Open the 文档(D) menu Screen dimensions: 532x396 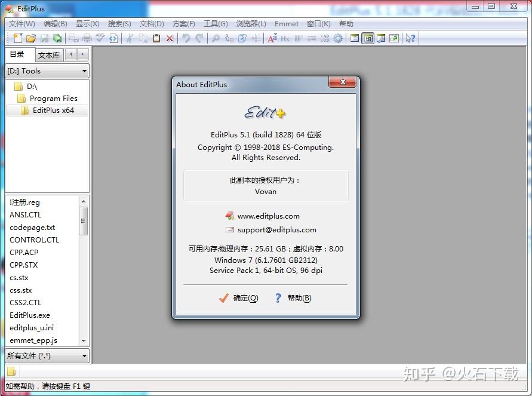pyautogui.click(x=152, y=24)
